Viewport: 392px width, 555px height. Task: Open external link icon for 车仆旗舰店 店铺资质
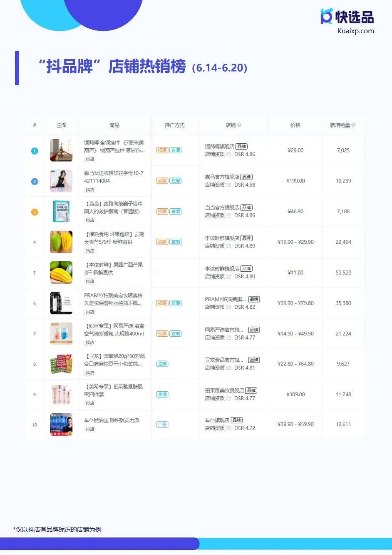click(x=228, y=428)
